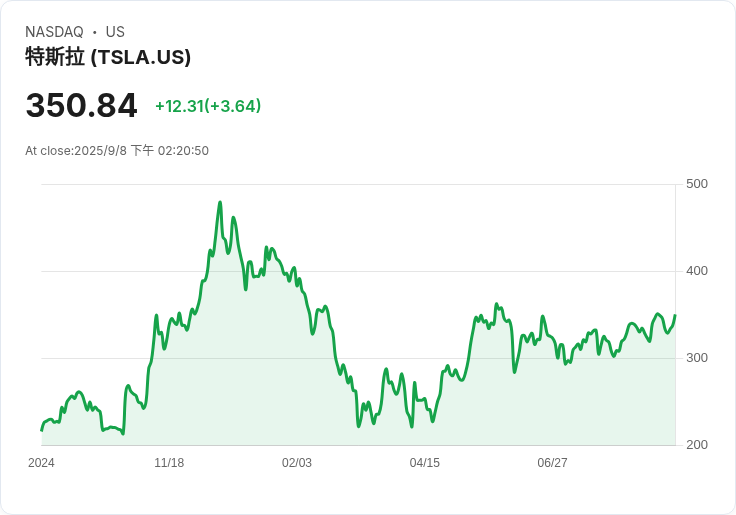Select the 04/15 date axis marker

tap(424, 463)
